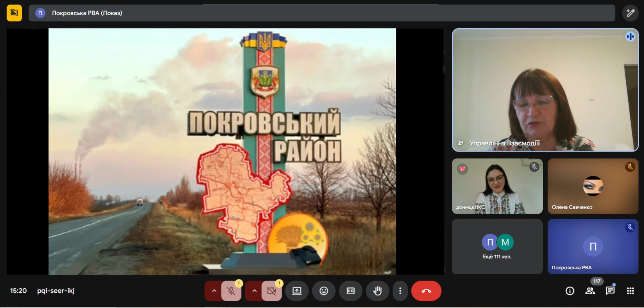This screenshot has height=308, width=644.
Task: Raise your hand in the meeting
Action: (377, 291)
